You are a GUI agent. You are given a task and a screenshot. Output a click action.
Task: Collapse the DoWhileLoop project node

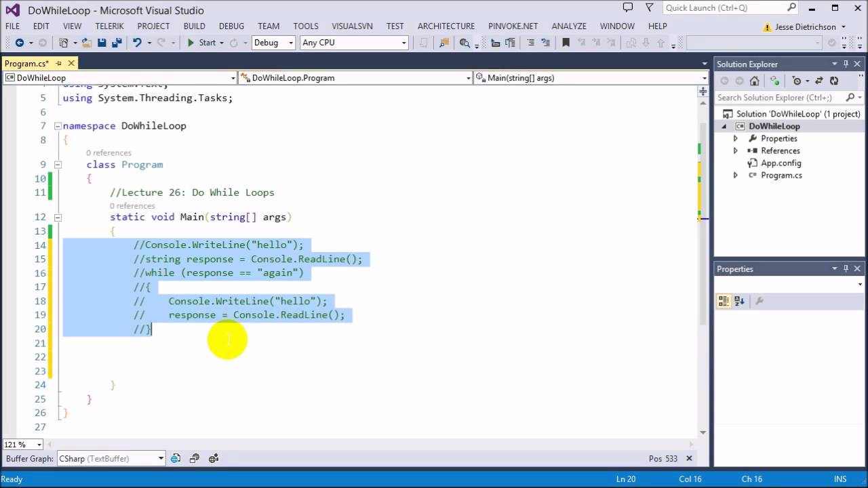point(724,126)
